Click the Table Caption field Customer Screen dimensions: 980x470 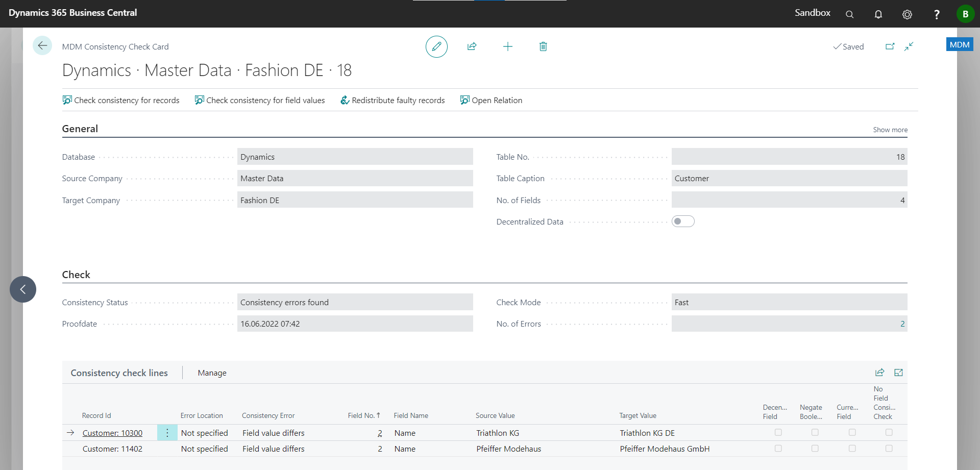790,178
